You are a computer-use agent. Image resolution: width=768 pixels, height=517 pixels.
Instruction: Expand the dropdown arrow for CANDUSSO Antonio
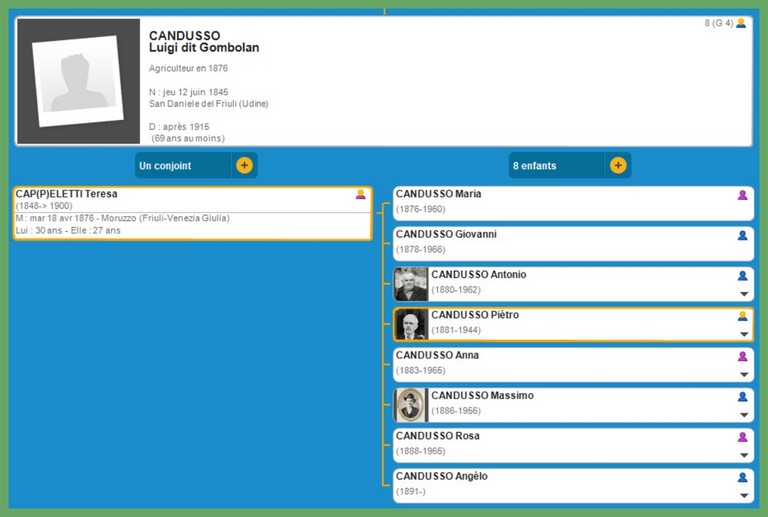click(x=743, y=294)
